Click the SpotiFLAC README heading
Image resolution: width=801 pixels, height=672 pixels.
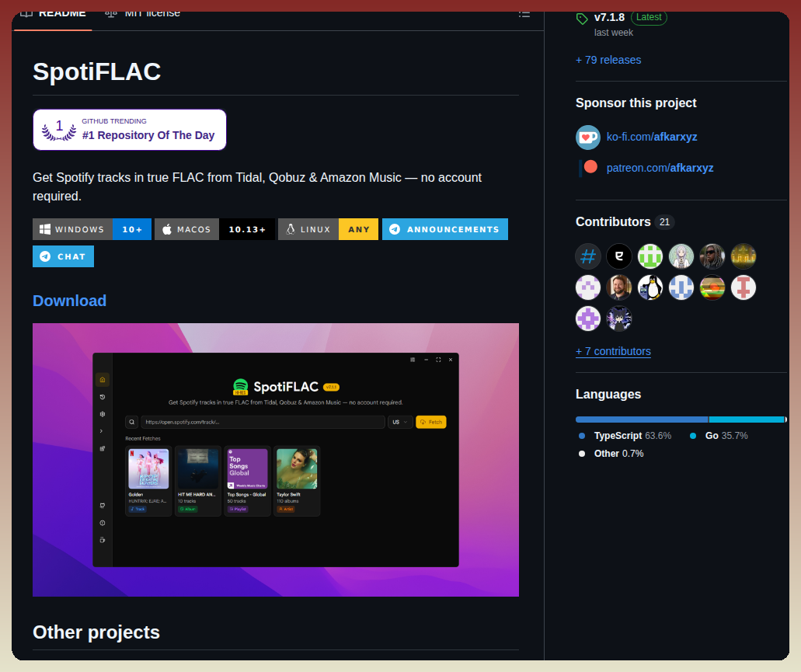pyautogui.click(x=96, y=71)
